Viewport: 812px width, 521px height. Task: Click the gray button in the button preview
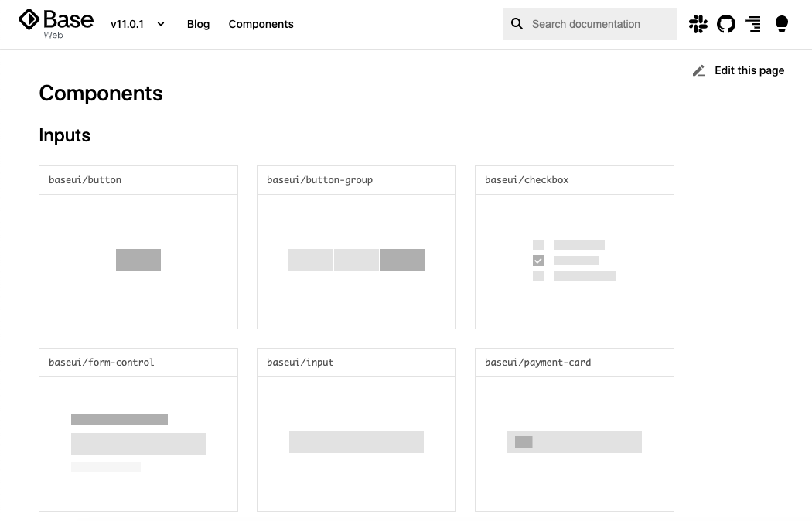click(138, 260)
